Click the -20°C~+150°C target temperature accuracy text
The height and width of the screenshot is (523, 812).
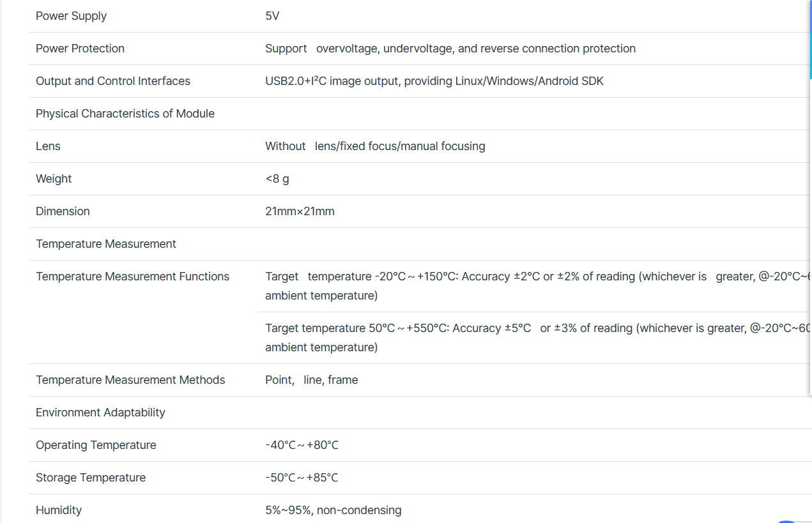pos(538,286)
